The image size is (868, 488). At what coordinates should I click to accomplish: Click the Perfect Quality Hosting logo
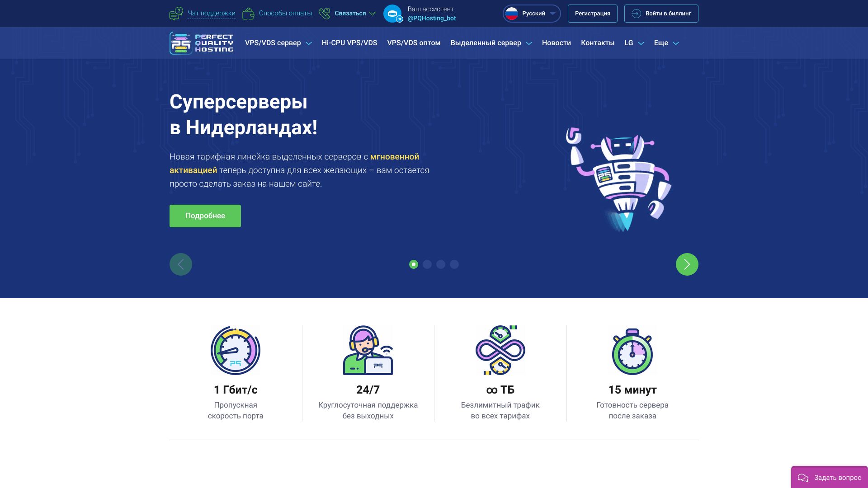pyautogui.click(x=202, y=43)
